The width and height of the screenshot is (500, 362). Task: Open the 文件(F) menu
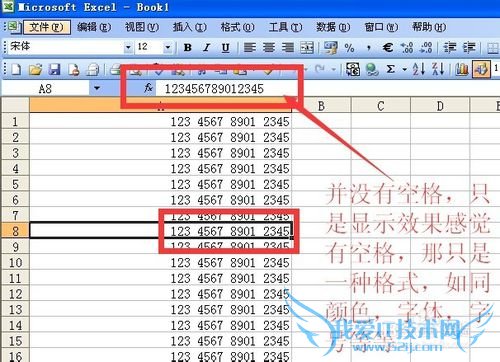(x=47, y=27)
